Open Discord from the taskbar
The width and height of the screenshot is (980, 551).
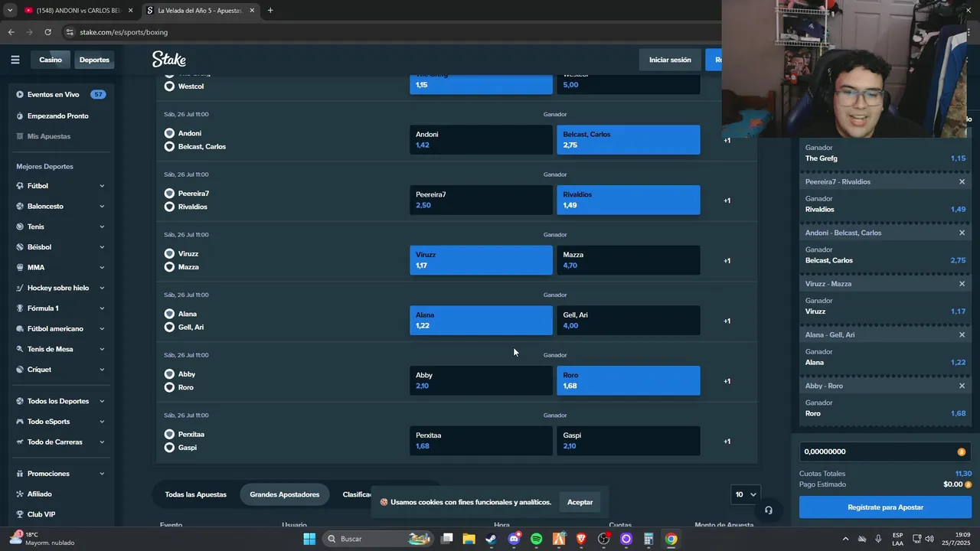coord(514,539)
